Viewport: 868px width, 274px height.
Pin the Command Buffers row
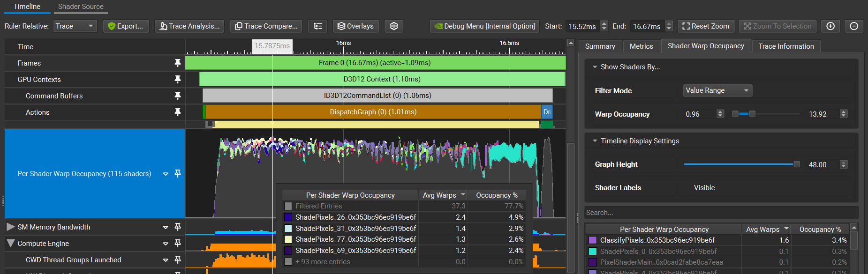point(177,96)
